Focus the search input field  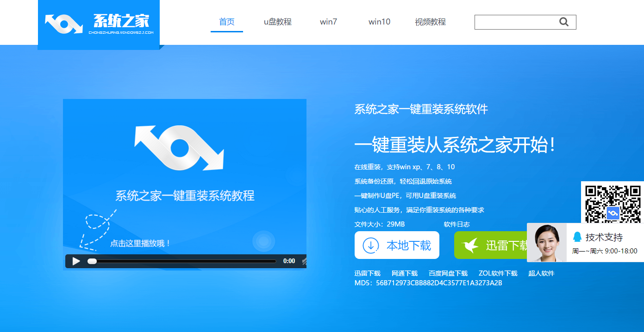516,22
